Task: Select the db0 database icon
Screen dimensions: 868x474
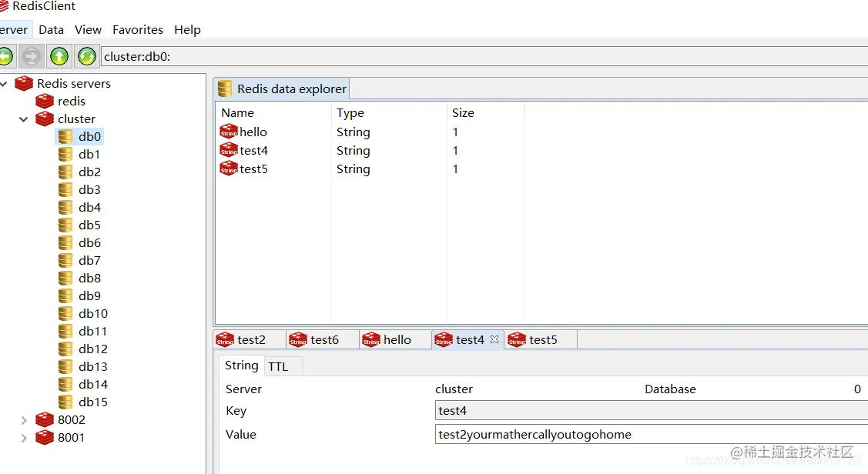Action: click(65, 137)
